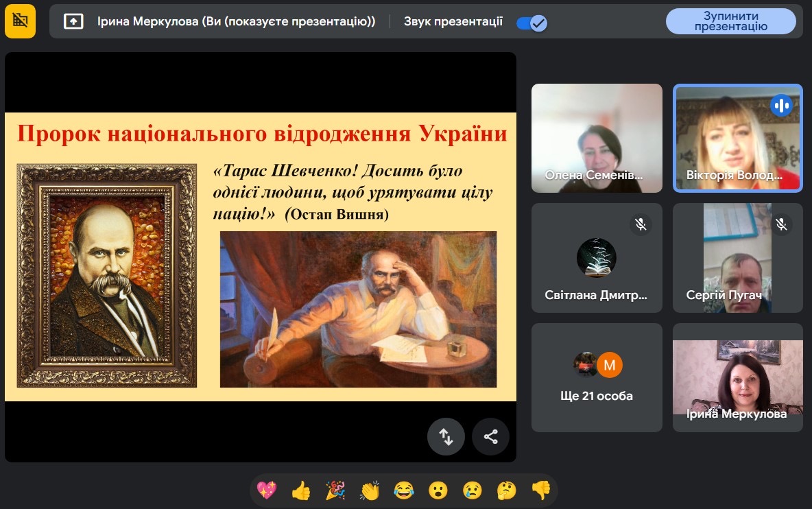Click muted mic icon on Світлана's tile
812x509 pixels.
(x=641, y=224)
